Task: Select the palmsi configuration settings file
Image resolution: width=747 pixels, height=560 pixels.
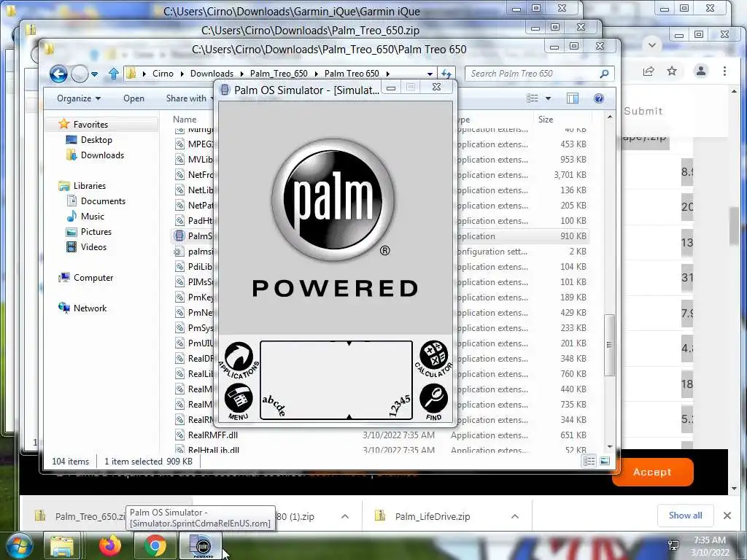Action: point(200,252)
